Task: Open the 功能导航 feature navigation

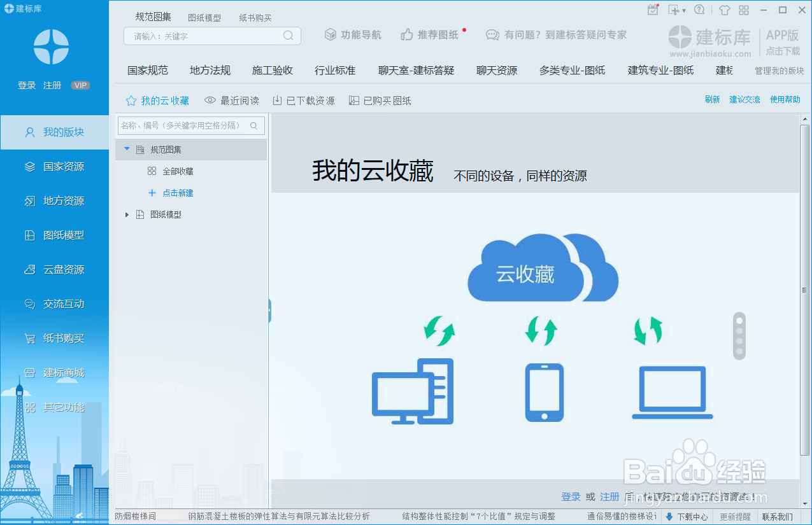Action: (x=353, y=36)
